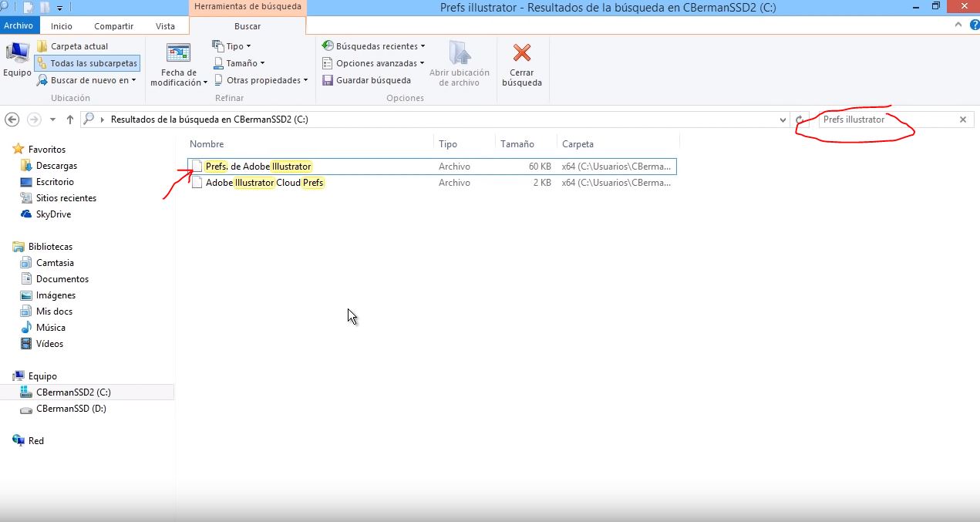Viewport: 980px width, 522px height.
Task: Expand the address bar history dropdown
Action: pos(783,120)
